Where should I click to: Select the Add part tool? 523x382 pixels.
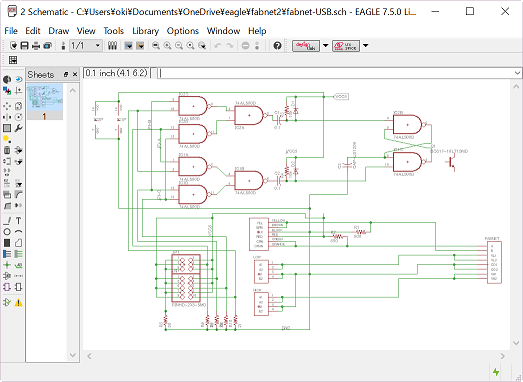click(x=18, y=150)
